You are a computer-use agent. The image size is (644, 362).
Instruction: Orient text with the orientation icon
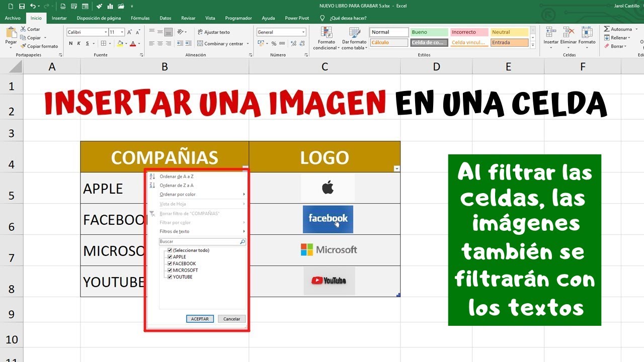pos(181,32)
